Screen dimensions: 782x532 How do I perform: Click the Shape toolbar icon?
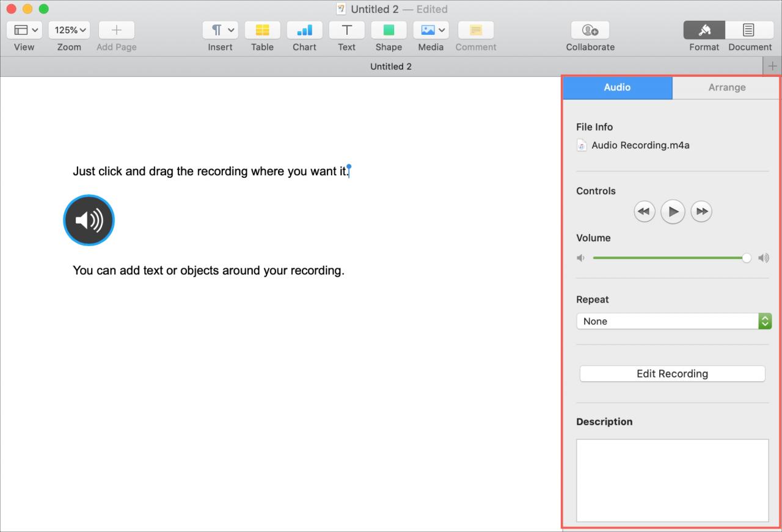389,30
